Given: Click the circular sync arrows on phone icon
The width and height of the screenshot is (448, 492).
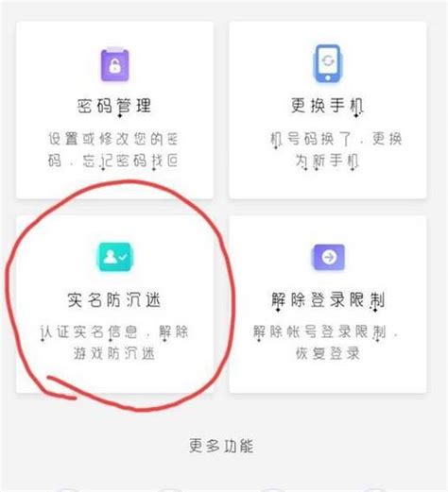Looking at the screenshot, I should (x=328, y=59).
